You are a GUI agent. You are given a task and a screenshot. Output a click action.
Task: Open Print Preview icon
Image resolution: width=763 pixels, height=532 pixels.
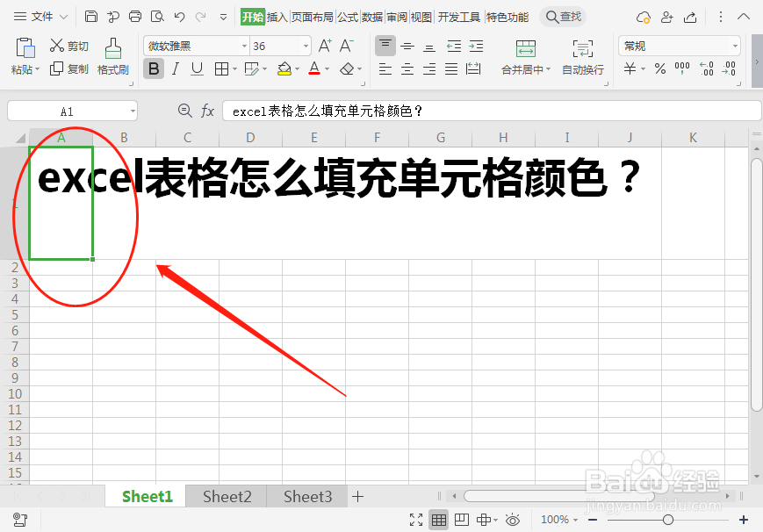click(x=157, y=17)
